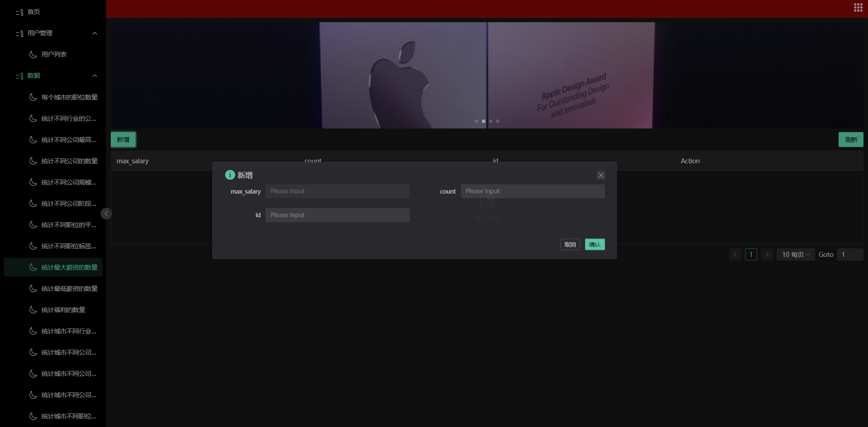The height and width of the screenshot is (427, 868).
Task: Click the moon icon beside 统计不同公司最高...
Action: (x=33, y=139)
